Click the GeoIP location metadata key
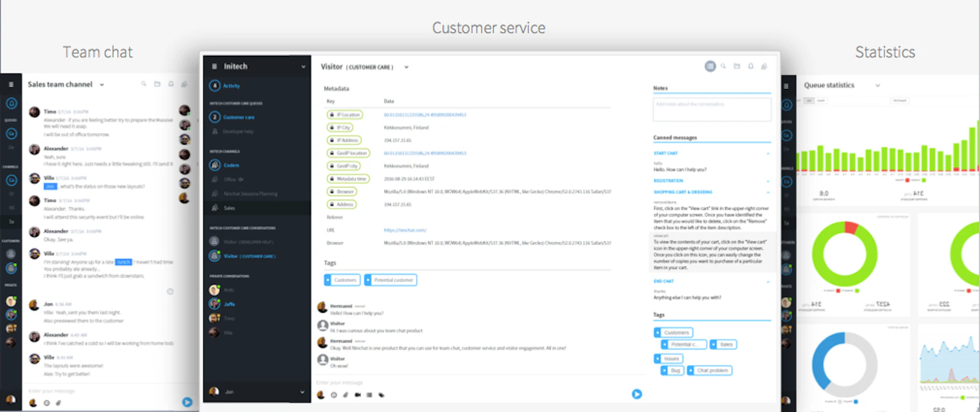This screenshot has width=980, height=412. (x=348, y=153)
